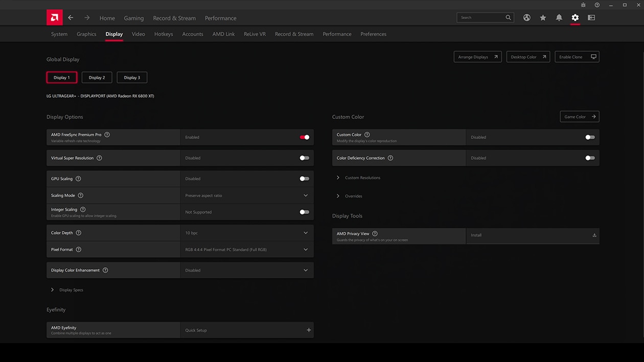The image size is (644, 362).
Task: Show help for AMD FreeSync Premium Pro
Action: (107, 135)
